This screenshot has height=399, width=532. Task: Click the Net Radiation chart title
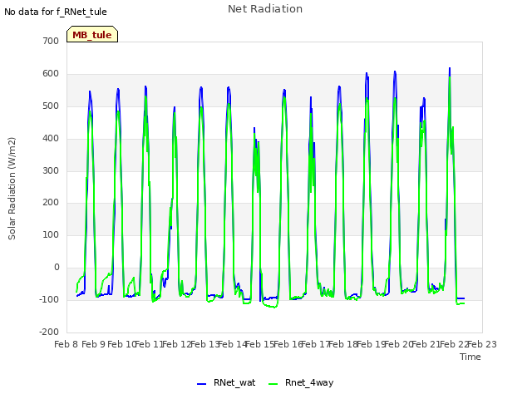(265, 9)
